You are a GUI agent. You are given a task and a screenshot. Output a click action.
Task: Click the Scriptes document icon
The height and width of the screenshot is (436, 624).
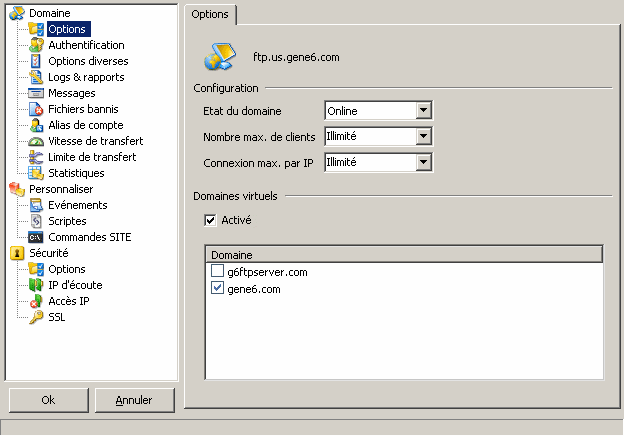(36, 221)
